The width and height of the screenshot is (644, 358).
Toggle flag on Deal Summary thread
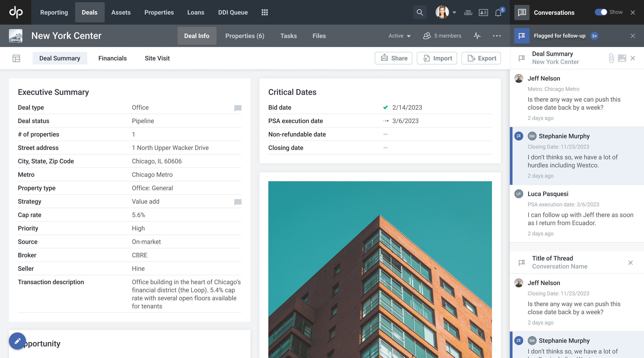[521, 58]
